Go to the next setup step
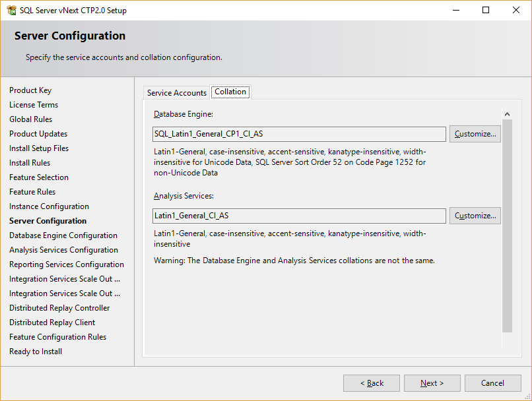 [432, 383]
